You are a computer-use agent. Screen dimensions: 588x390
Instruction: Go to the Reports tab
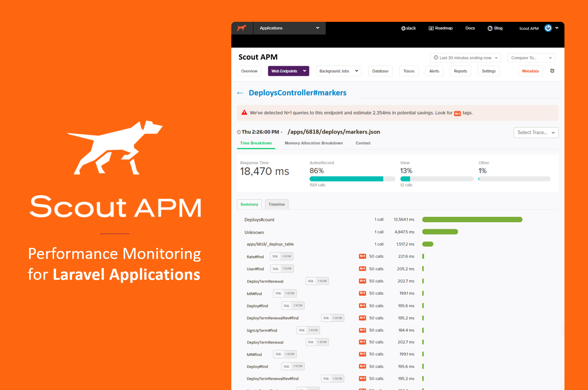pos(460,71)
